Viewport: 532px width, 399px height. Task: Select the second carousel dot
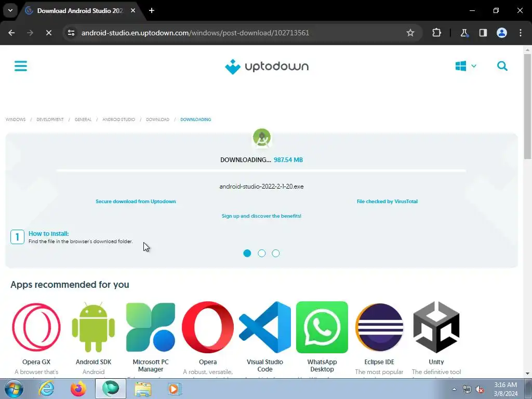[x=262, y=253]
